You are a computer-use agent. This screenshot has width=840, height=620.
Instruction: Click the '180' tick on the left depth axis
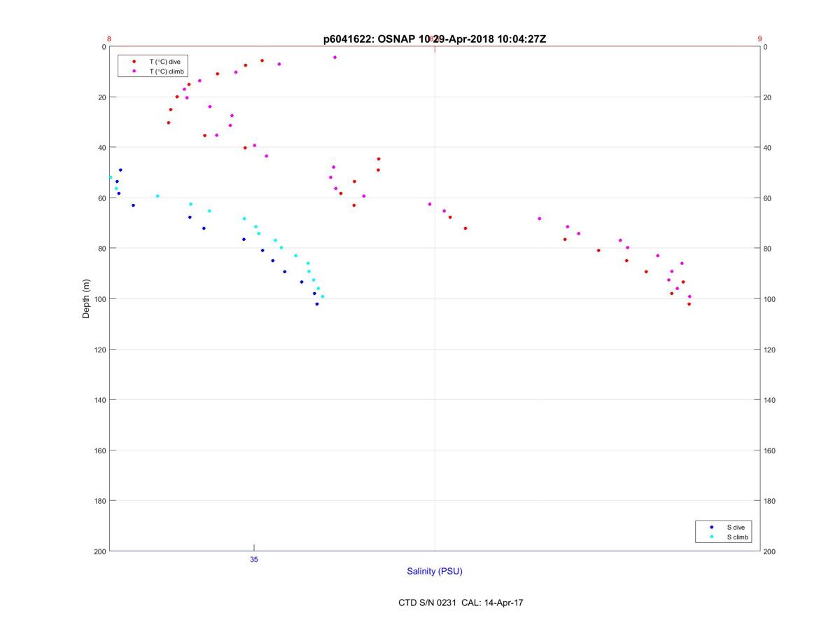(99, 501)
